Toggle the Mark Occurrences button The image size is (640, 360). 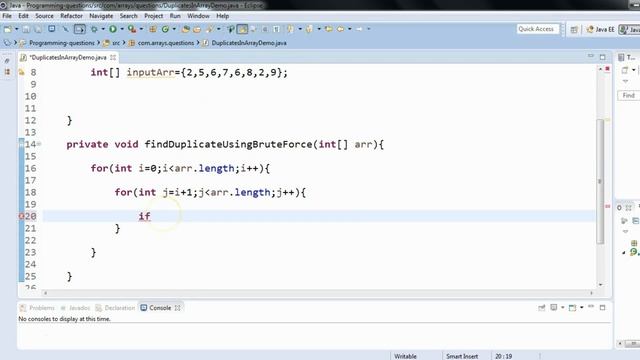[242, 29]
